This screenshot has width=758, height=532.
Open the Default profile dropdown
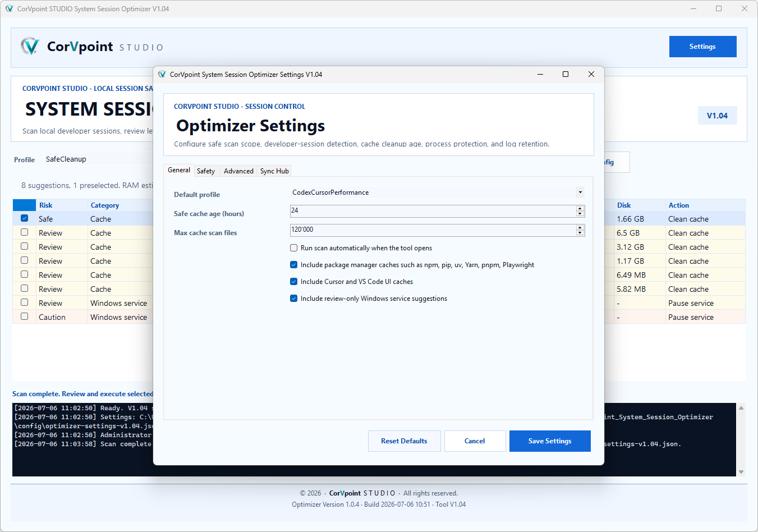point(580,192)
